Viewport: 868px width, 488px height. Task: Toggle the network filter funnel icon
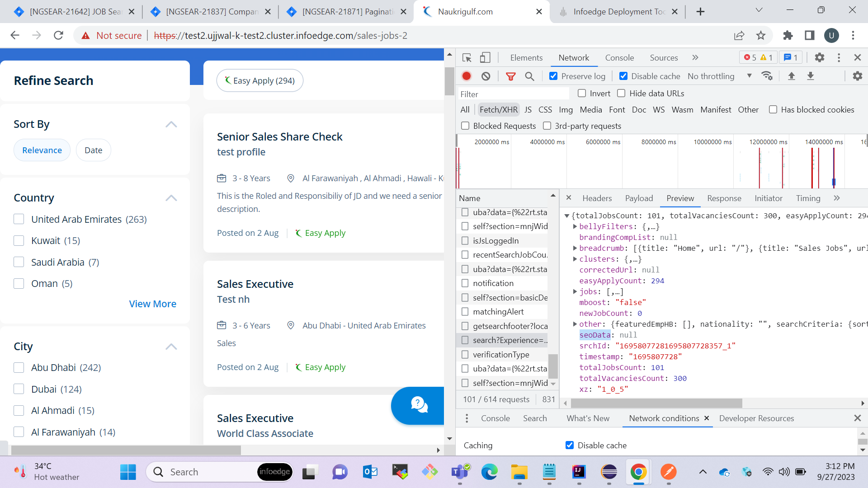(x=511, y=76)
